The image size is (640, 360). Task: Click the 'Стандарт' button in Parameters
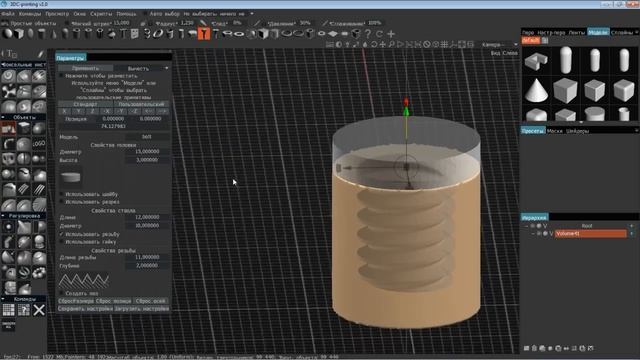[85, 104]
